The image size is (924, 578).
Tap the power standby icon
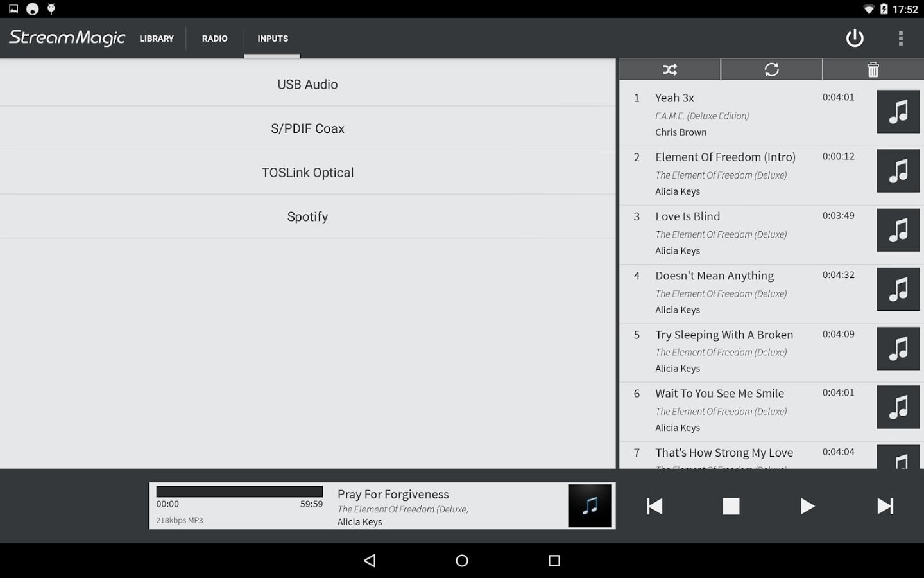[x=855, y=38]
